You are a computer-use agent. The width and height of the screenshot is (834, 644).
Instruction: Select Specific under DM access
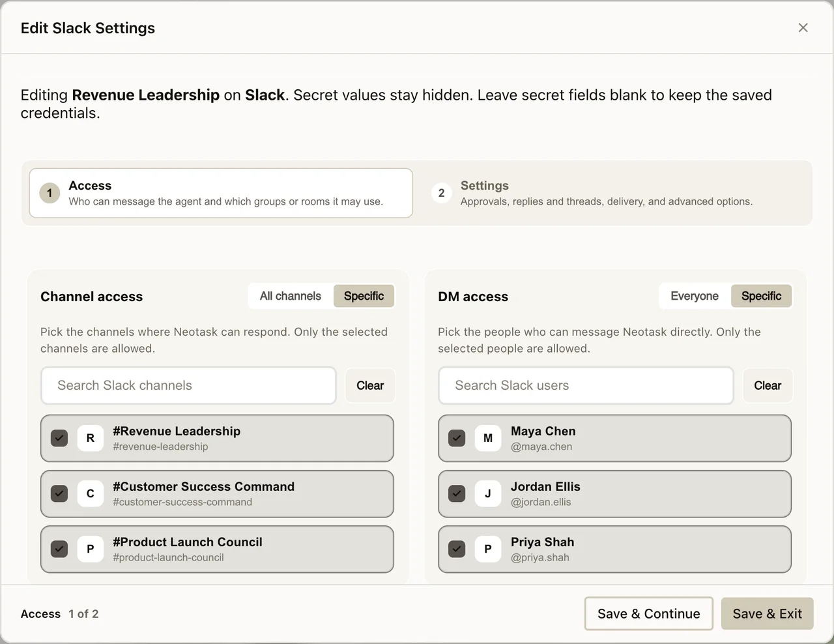click(761, 296)
